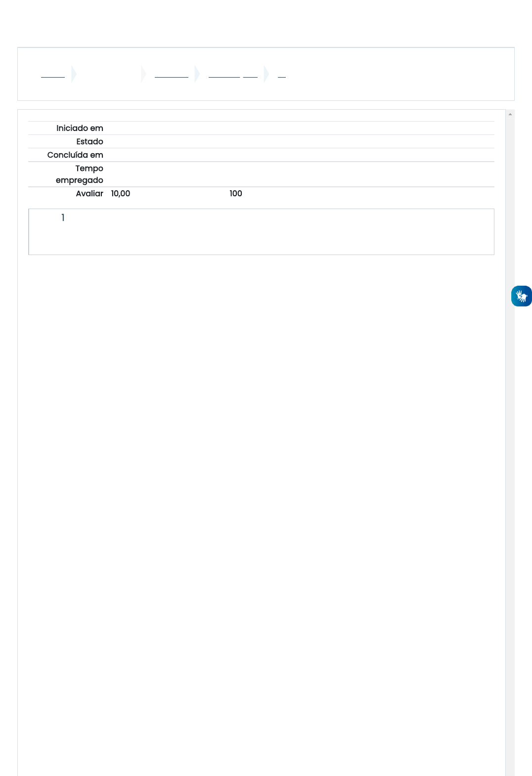The height and width of the screenshot is (776, 532).
Task: Select the "Estado" row label
Action: point(89,141)
